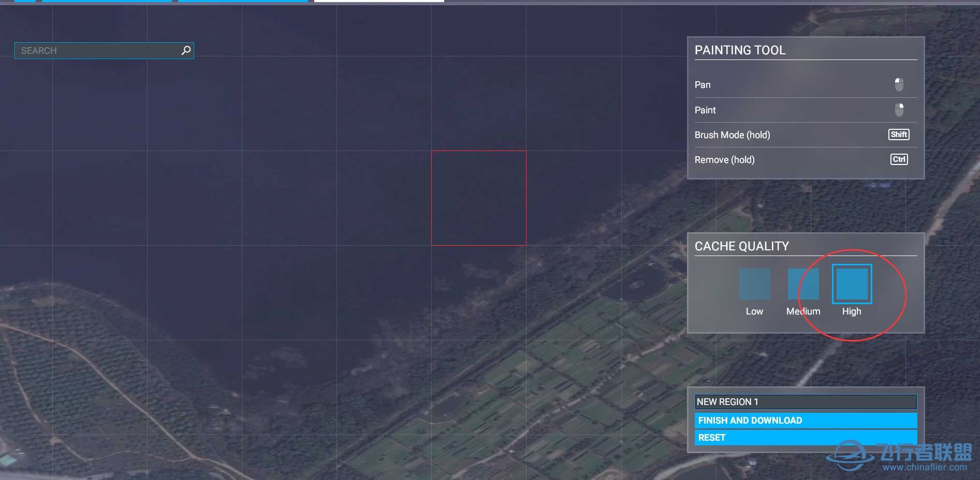Click the 'Brush Mode (hold)' row text
The image size is (980, 480).
coord(732,135)
